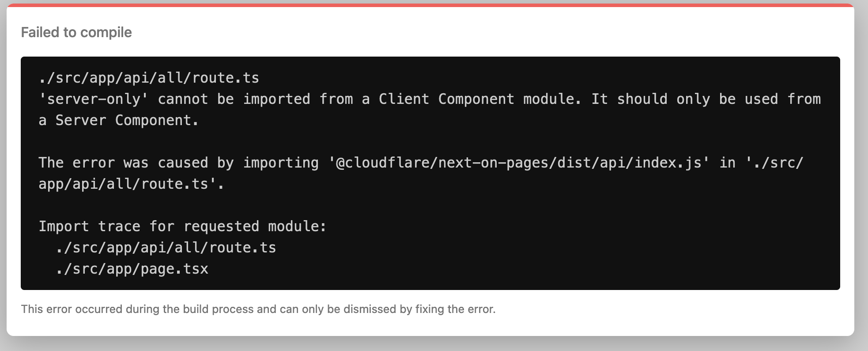This screenshot has width=868, height=351.
Task: Select the words "Client Component" in error message
Action: tap(446, 99)
